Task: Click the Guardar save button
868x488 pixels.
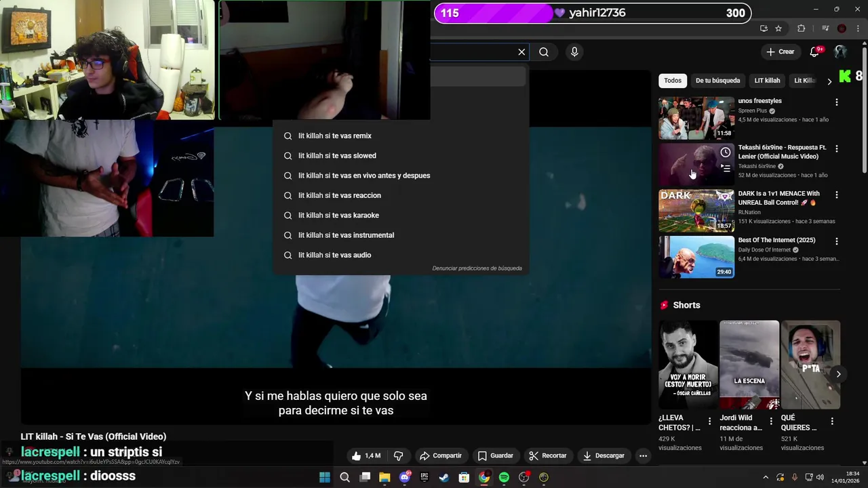Action: pos(496,455)
